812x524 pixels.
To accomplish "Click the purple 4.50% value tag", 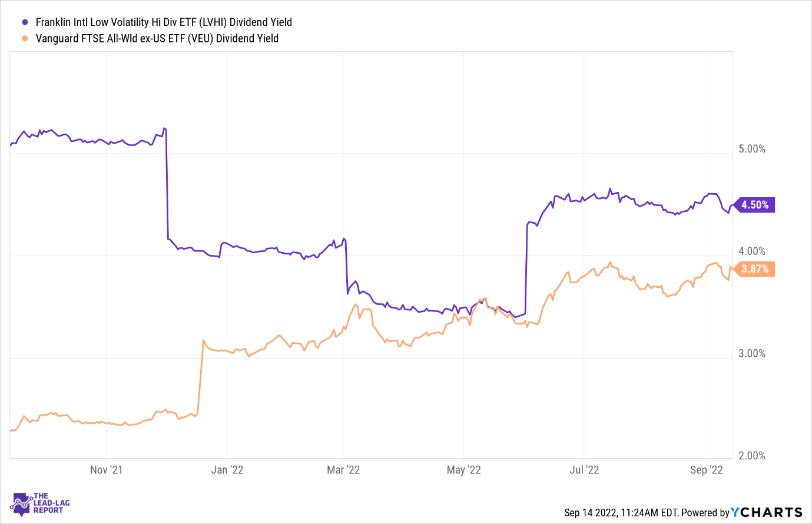I will (754, 205).
